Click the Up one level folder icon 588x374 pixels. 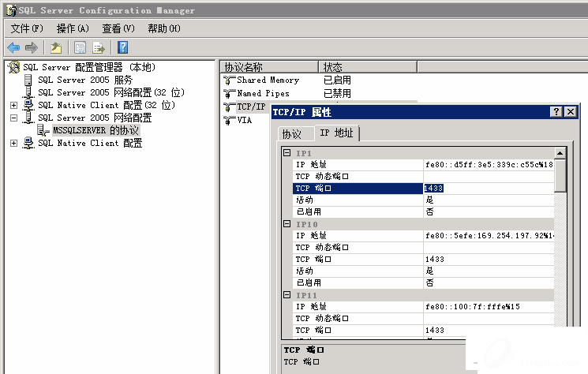coord(55,47)
